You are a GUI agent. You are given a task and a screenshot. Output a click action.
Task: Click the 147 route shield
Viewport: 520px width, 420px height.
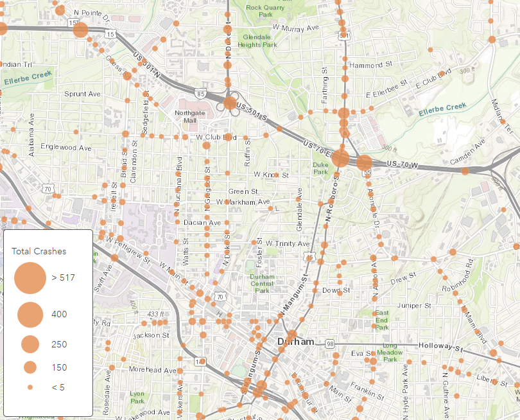[x=200, y=362]
